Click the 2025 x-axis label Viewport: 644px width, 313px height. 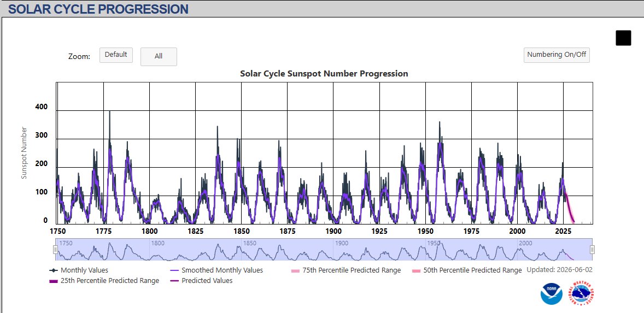point(564,231)
